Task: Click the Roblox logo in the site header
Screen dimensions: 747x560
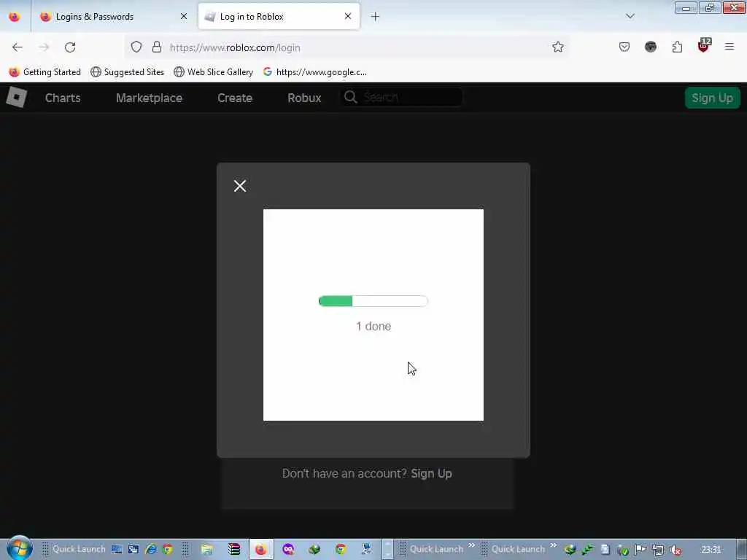Action: coord(16,98)
